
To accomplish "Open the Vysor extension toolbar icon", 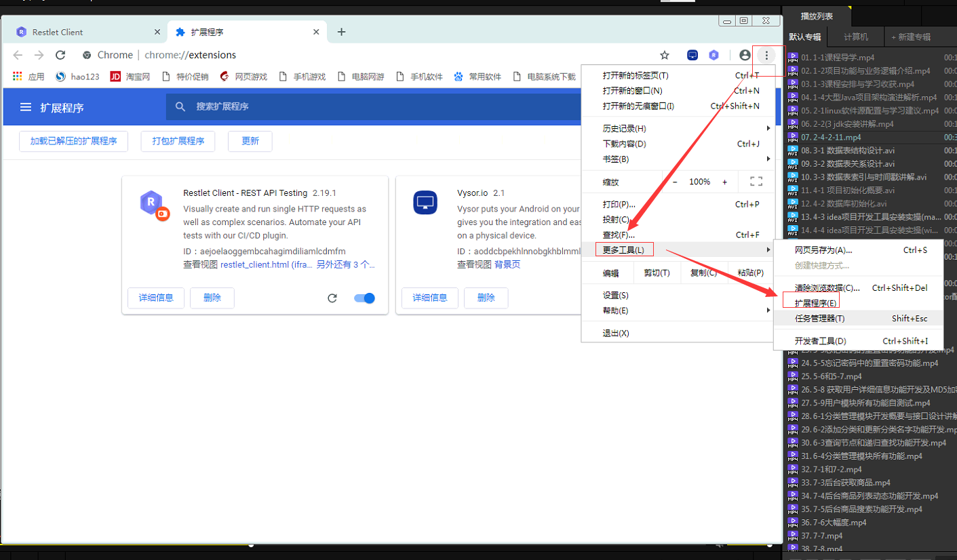I will click(x=692, y=55).
